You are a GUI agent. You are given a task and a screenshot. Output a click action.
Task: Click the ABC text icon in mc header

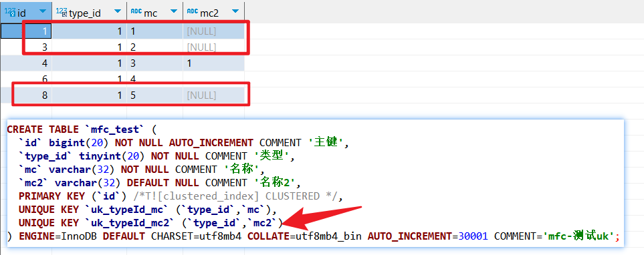click(x=136, y=11)
